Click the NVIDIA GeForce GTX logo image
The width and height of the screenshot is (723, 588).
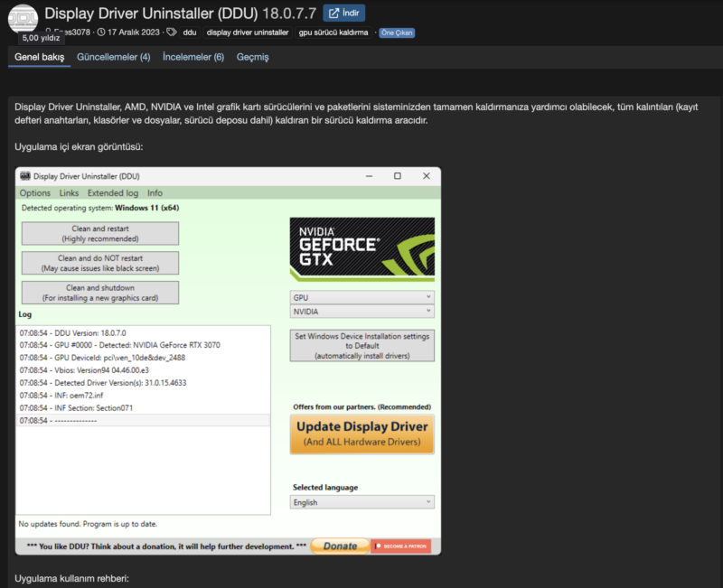362,249
